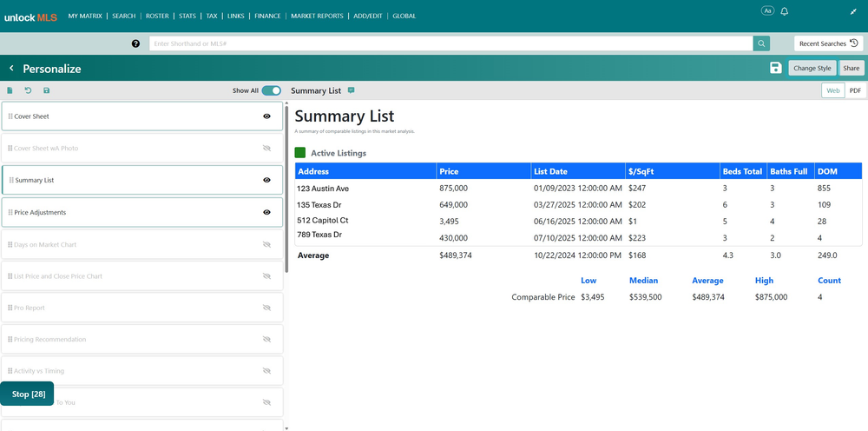Click the 135 Texas Dr address cell
Screen dimensions: 868x431
(319, 204)
